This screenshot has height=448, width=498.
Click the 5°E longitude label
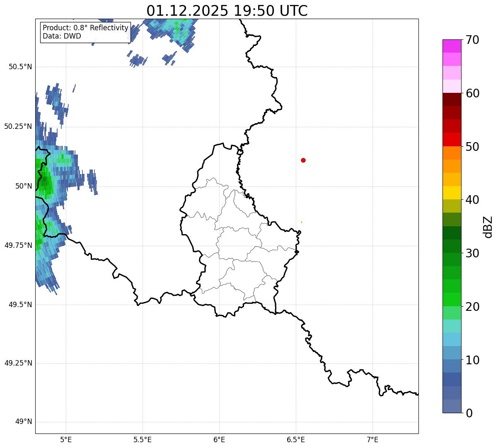pyautogui.click(x=66, y=439)
